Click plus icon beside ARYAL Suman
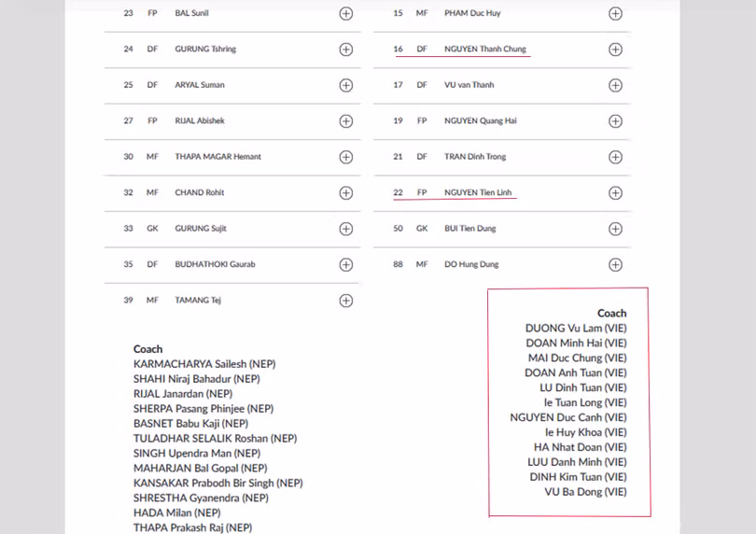This screenshot has width=756, height=534. [345, 85]
